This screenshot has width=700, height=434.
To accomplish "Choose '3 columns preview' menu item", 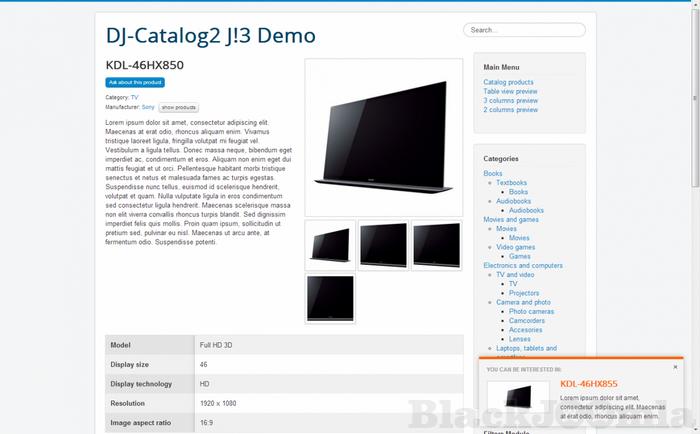I will pos(510,100).
